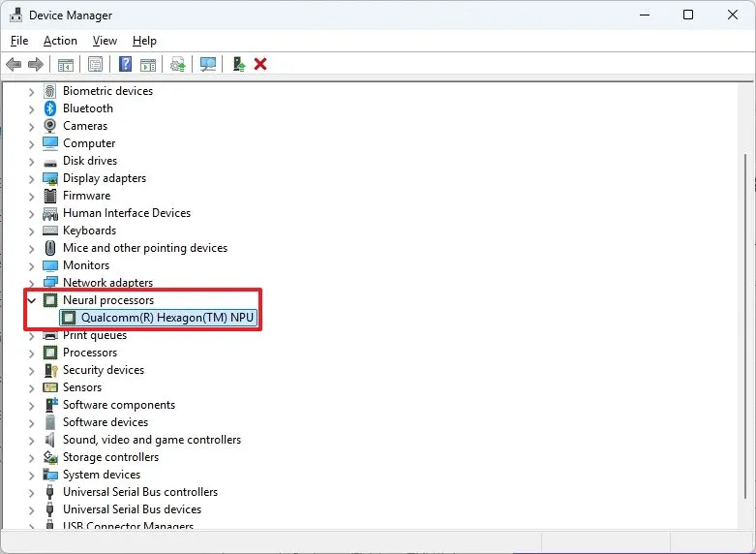756x554 pixels.
Task: Click the blue Help question-mark icon
Action: coord(126,64)
